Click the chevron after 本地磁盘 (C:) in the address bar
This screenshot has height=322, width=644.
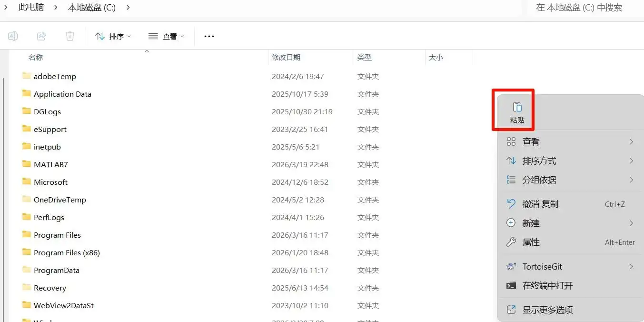[x=129, y=7]
